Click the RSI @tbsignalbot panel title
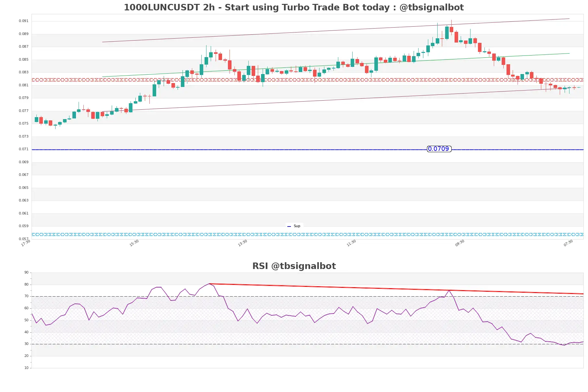588x392 pixels. tap(294, 266)
